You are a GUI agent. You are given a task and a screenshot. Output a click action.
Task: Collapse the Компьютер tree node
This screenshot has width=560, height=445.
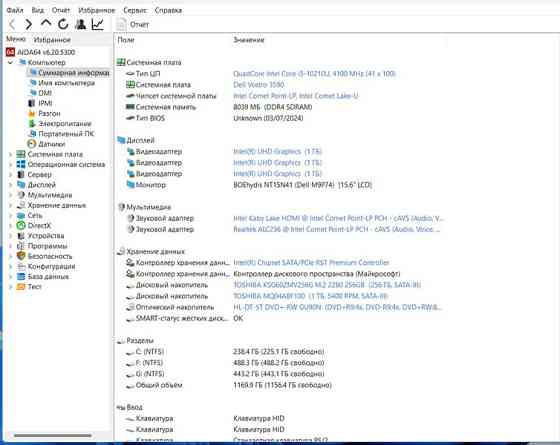10,62
